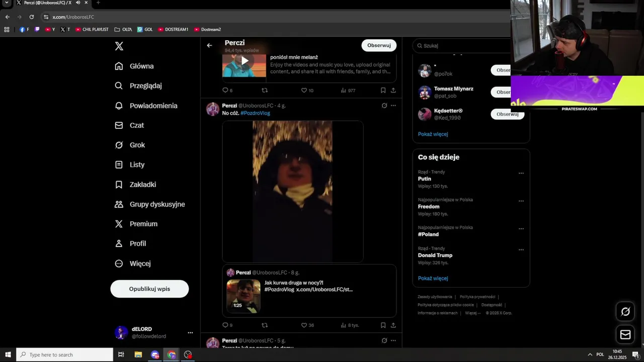
Task: Open Zakładki bookmarks
Action: 135,185
